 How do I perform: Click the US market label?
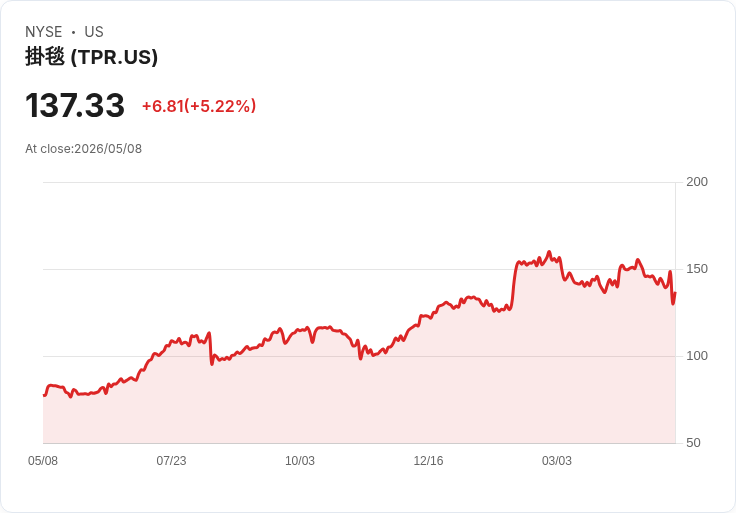(94, 32)
